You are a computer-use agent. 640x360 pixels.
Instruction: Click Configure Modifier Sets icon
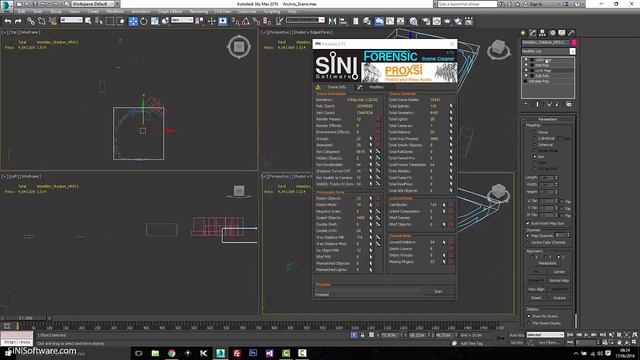(x=569, y=104)
